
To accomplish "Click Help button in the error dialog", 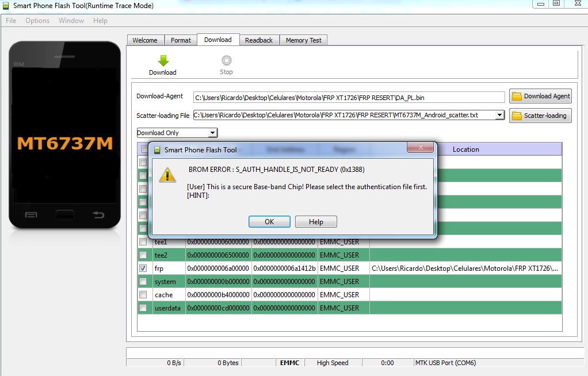I will tap(316, 221).
